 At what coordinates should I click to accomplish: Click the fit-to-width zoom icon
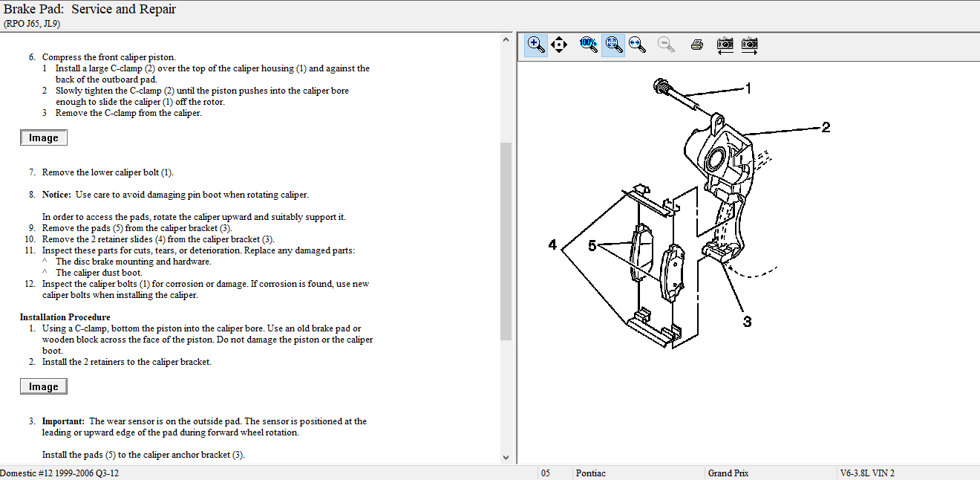[636, 45]
